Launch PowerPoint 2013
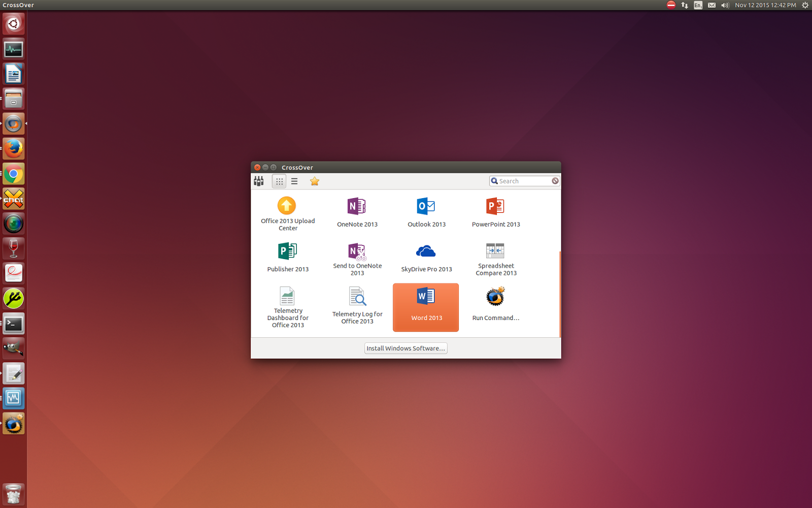The width and height of the screenshot is (812, 508). pyautogui.click(x=496, y=213)
